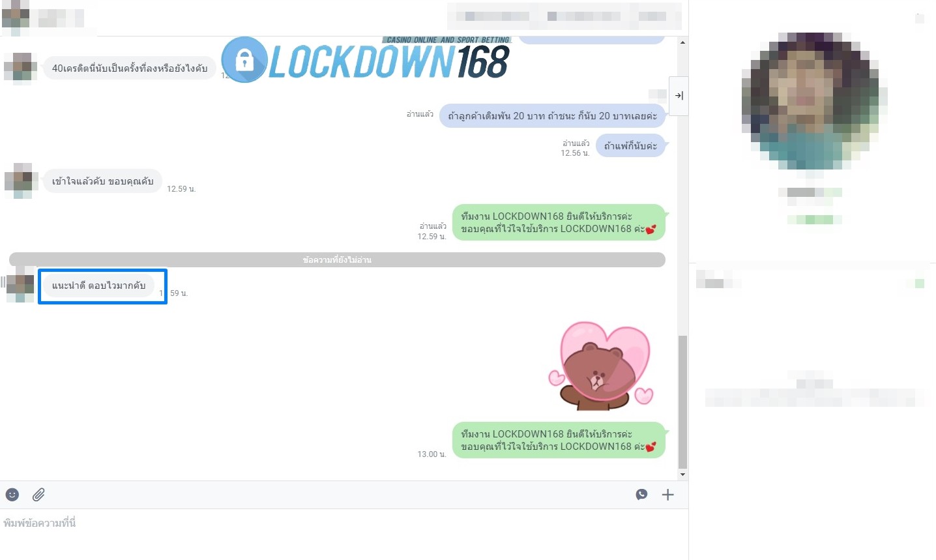Click the plus icon in message toolbar

coord(667,495)
